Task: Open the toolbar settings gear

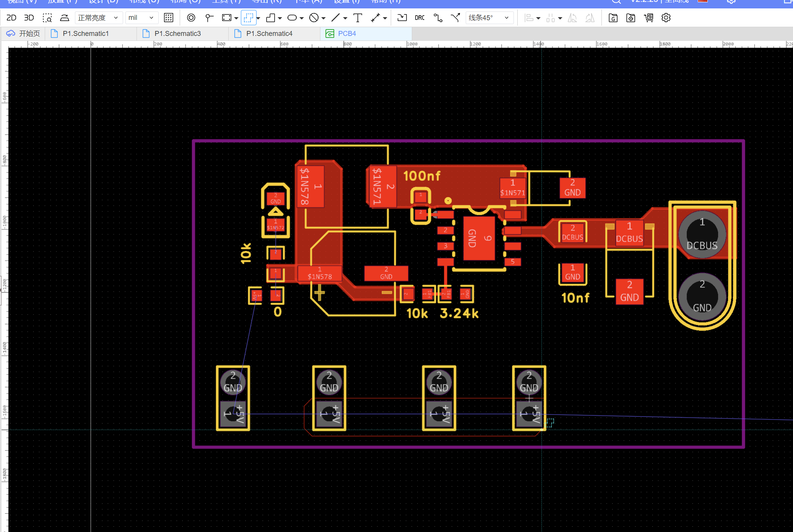Action: pyautogui.click(x=666, y=18)
